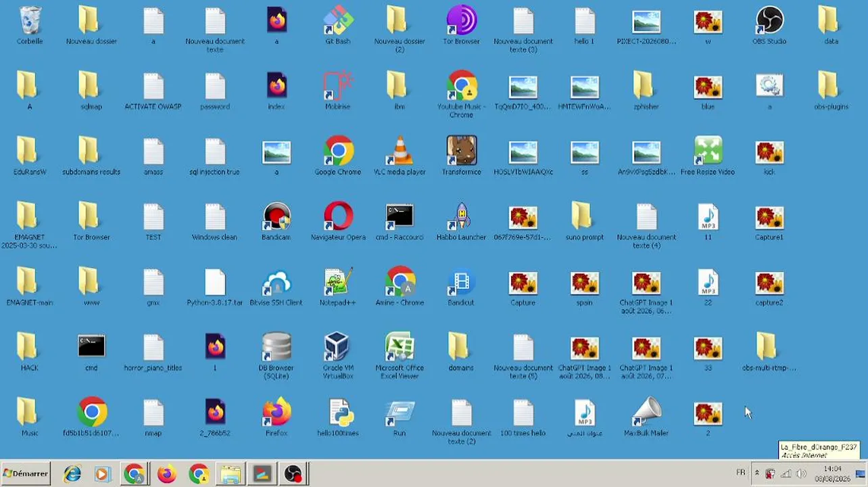Select the 100 times hello file

pyautogui.click(x=523, y=418)
